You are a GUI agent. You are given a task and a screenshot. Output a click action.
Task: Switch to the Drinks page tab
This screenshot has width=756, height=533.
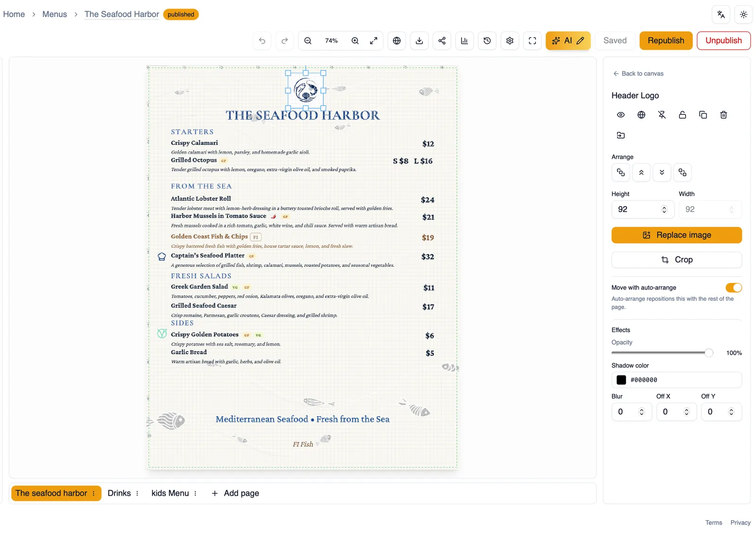coord(119,493)
